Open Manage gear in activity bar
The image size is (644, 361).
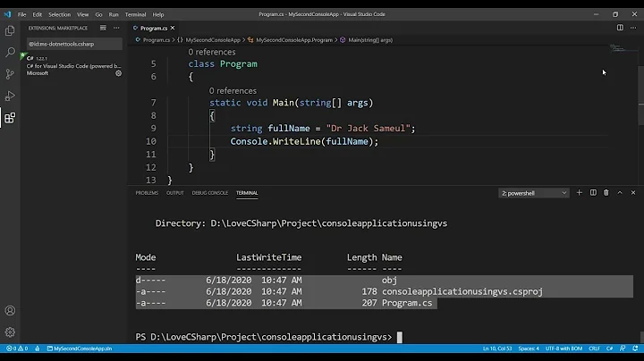(10, 332)
